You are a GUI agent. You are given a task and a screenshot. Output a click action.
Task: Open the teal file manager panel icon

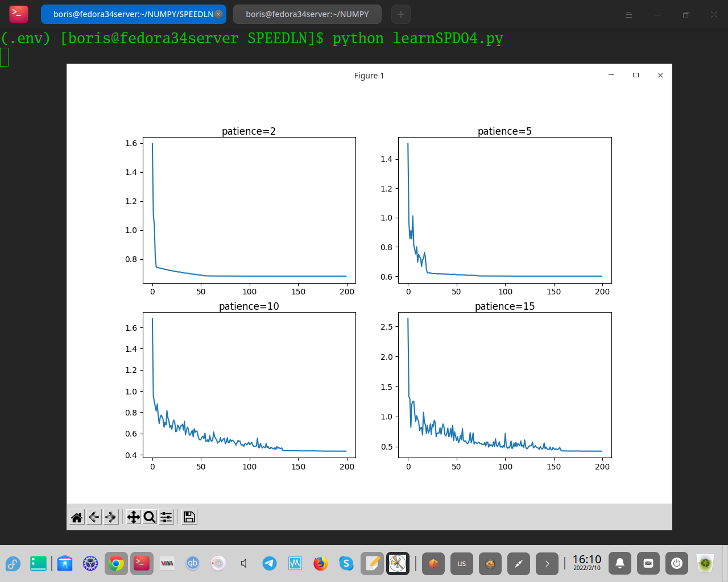(x=38, y=563)
